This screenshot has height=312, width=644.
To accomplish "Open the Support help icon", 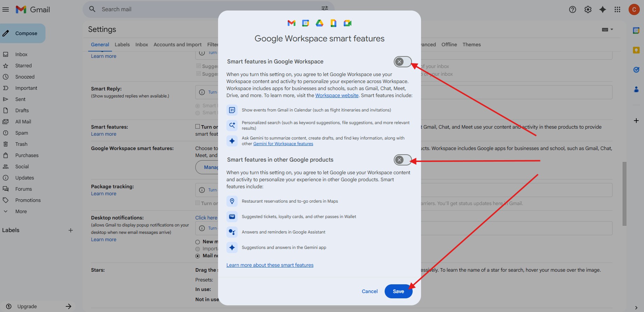I will [573, 9].
